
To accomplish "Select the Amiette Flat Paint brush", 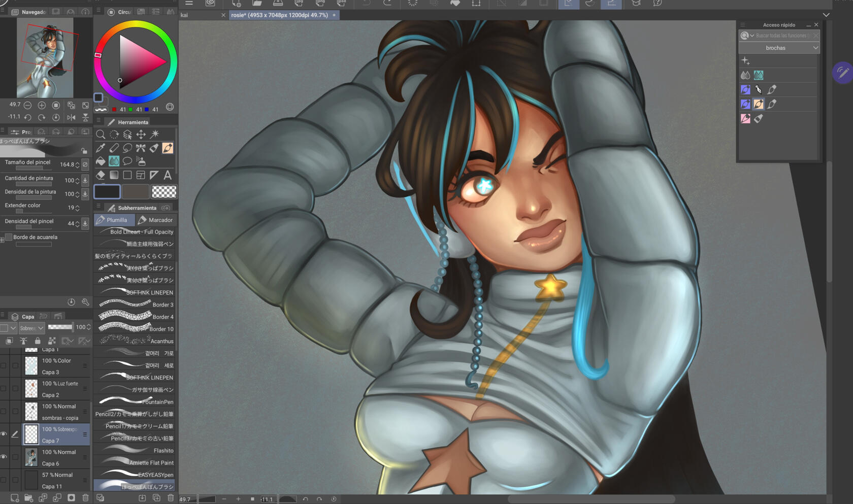I will click(x=135, y=462).
